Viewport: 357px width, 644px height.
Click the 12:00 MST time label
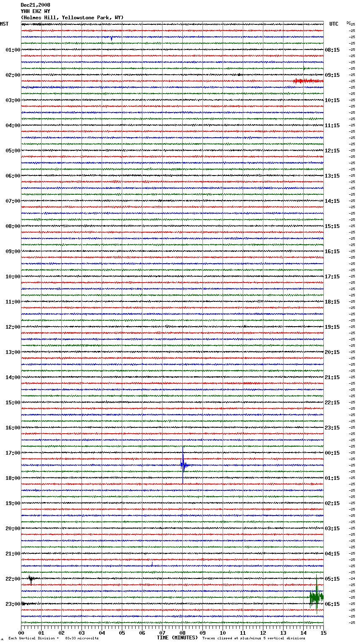point(13,327)
